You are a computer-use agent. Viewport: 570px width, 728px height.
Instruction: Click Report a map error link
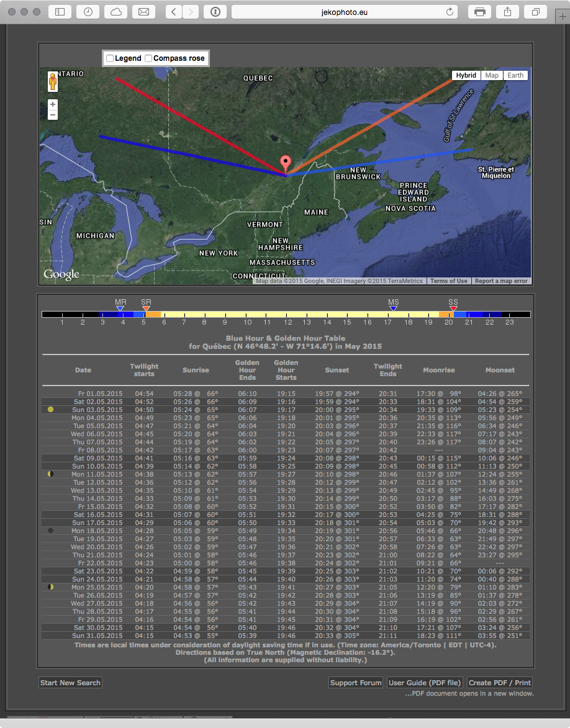pyautogui.click(x=501, y=281)
